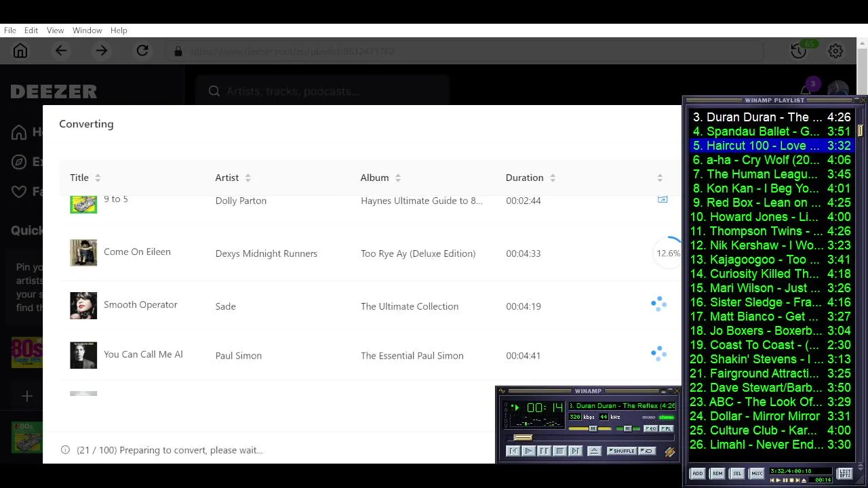Image resolution: width=868 pixels, height=488 pixels.
Task: Select playlist entry 3. Duran Duran
Action: click(x=771, y=117)
